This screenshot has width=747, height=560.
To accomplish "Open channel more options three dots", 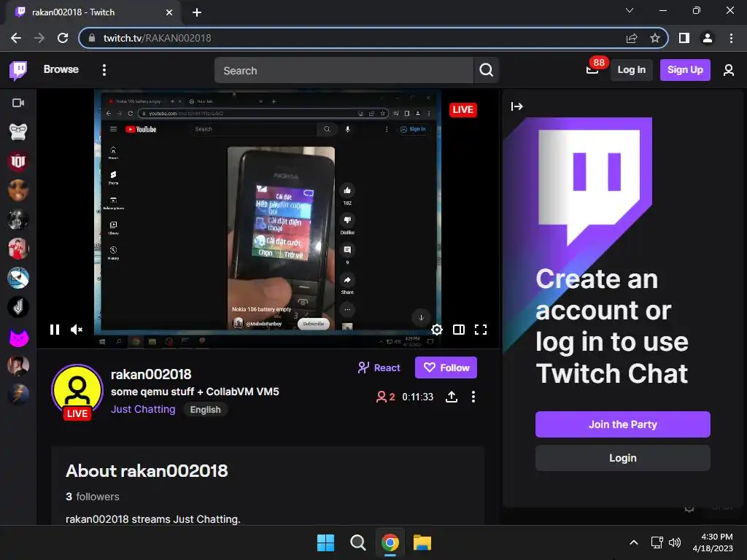I will (x=473, y=397).
